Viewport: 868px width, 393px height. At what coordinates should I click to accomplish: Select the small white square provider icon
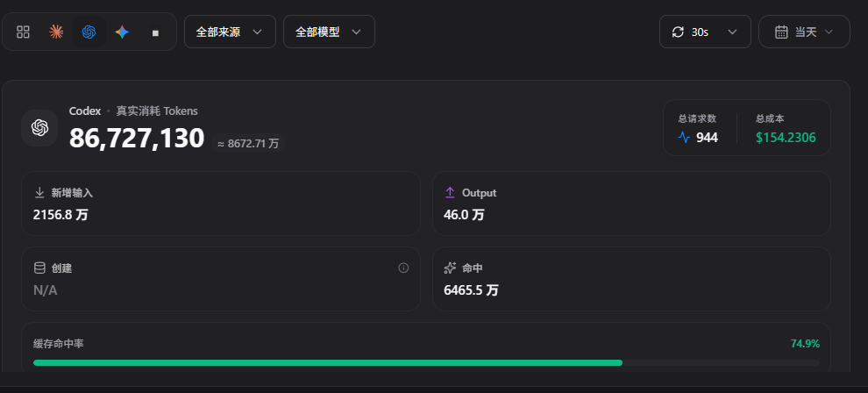coord(155,32)
